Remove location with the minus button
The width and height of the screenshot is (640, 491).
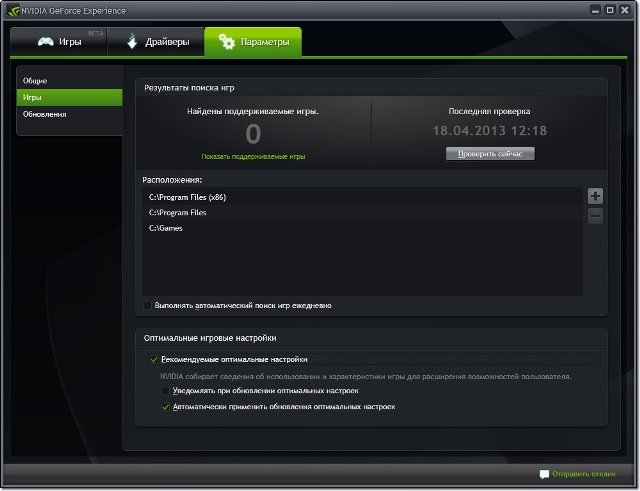click(595, 216)
